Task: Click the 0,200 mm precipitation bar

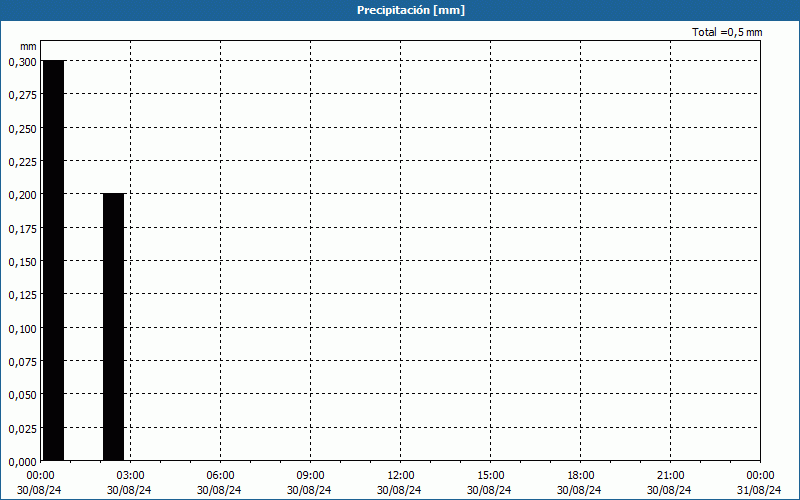Action: [114, 328]
